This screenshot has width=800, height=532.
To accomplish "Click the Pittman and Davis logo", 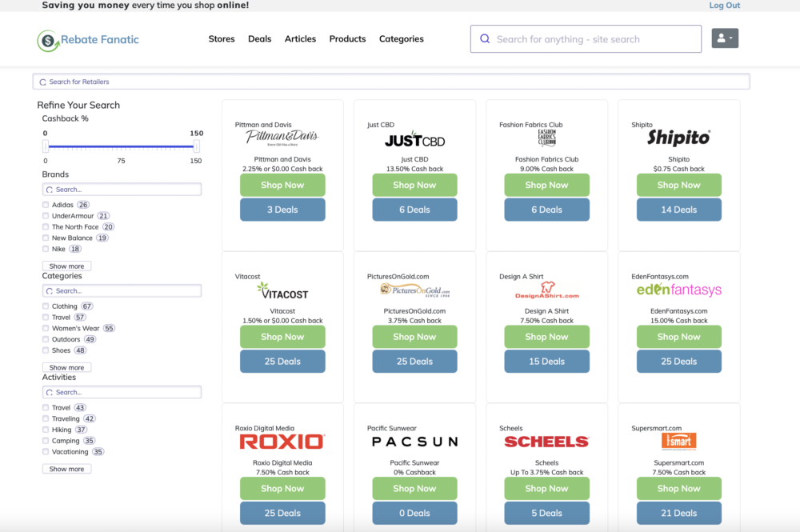I will (282, 138).
